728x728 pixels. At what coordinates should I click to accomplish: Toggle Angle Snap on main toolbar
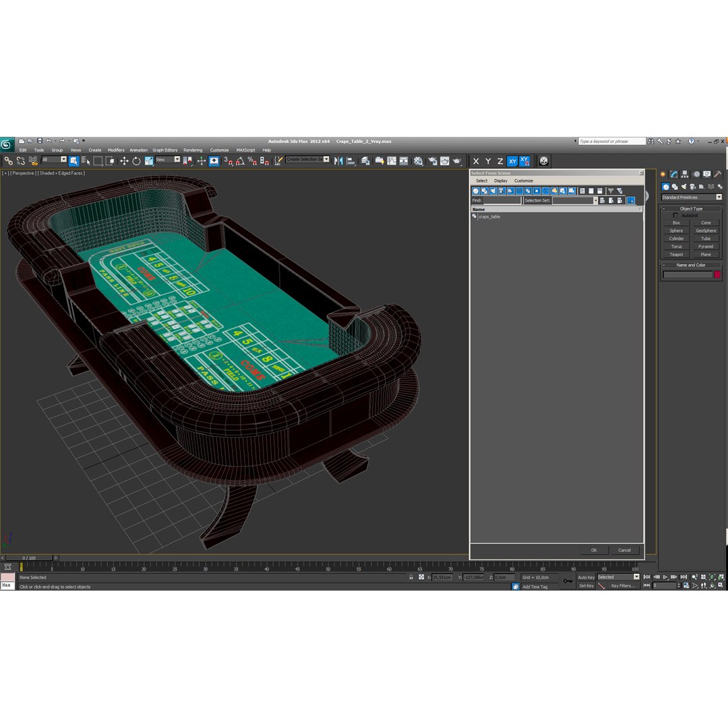[240, 161]
